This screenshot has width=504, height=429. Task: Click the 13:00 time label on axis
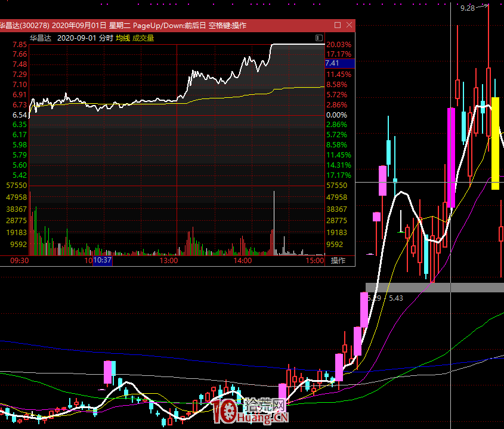[168, 261]
